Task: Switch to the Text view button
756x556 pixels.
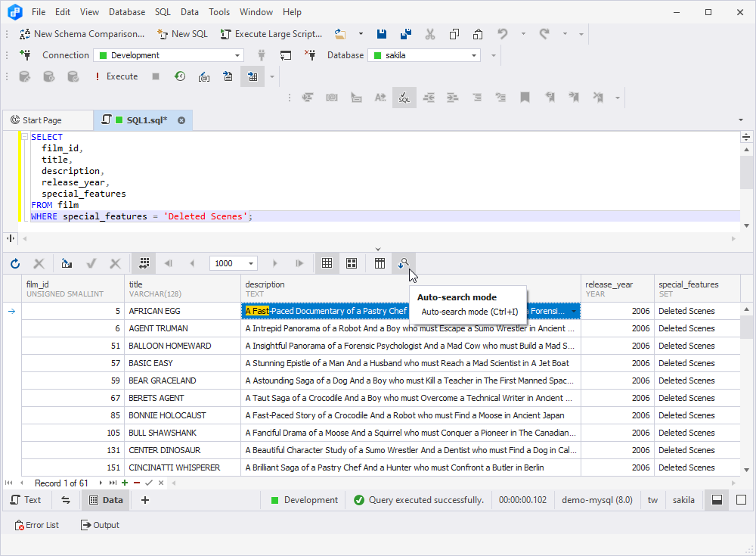Action: pos(26,501)
